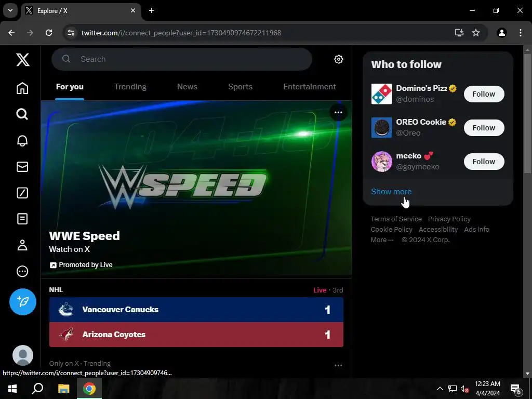The image size is (532, 399).
Task: Open three-dot menu on WWE Speed banner
Action: click(x=338, y=112)
